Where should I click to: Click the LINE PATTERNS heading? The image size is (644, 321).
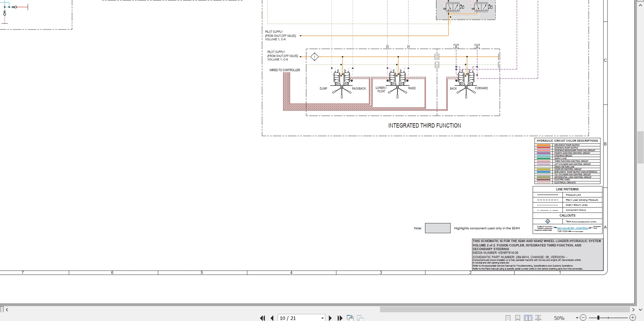point(567,189)
